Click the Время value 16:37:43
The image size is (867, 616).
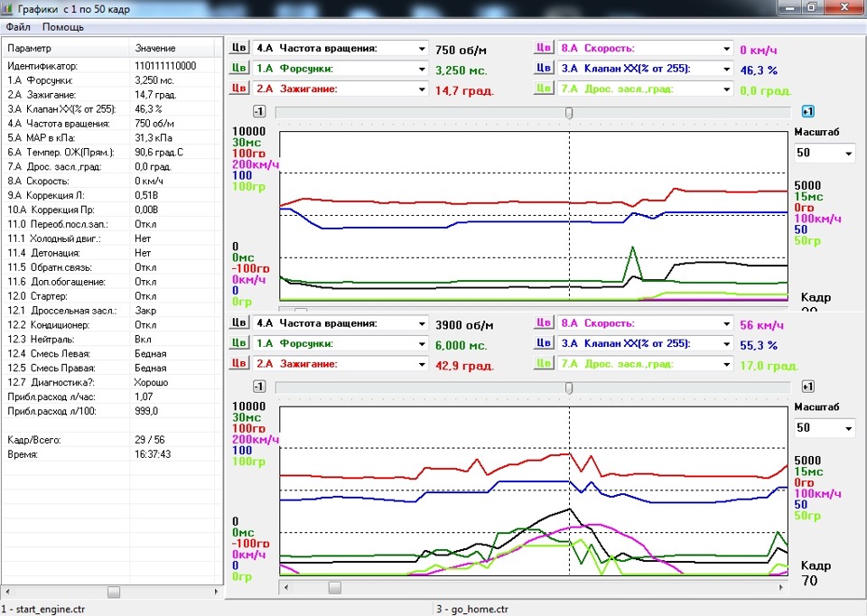[153, 454]
